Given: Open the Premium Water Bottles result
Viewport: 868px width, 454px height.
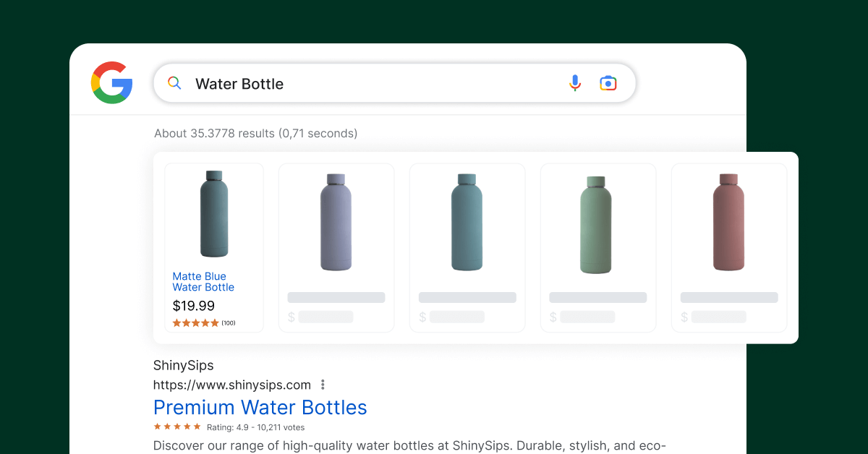Looking at the screenshot, I should point(260,407).
